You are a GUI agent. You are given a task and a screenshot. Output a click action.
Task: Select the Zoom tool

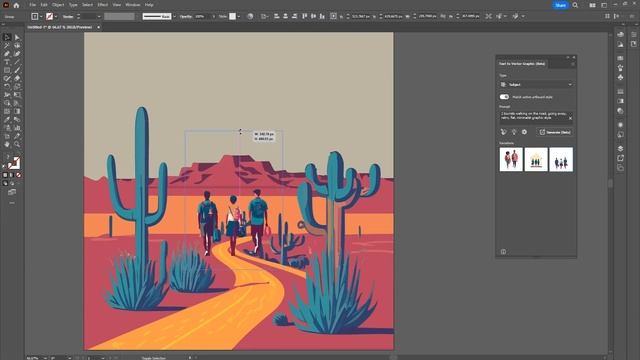[17, 144]
